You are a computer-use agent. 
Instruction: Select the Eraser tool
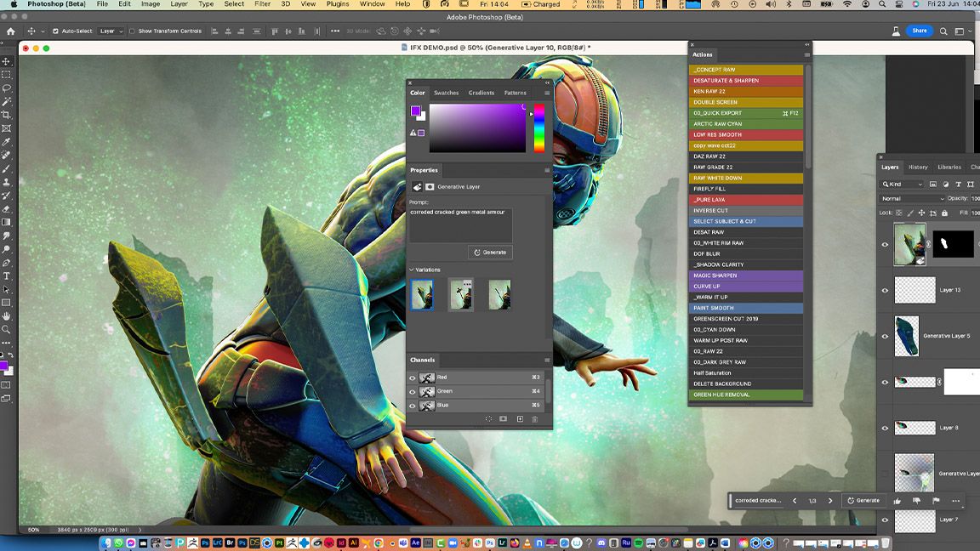tap(6, 208)
